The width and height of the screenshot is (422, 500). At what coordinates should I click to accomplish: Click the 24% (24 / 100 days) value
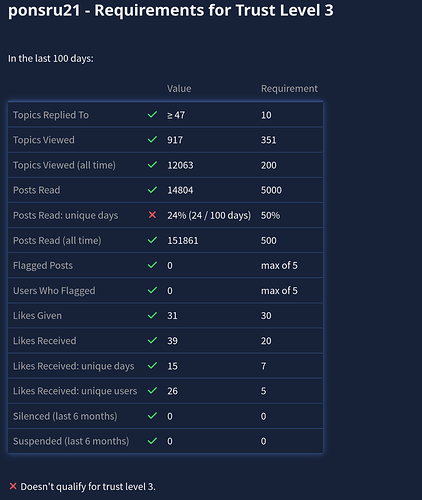pos(209,215)
